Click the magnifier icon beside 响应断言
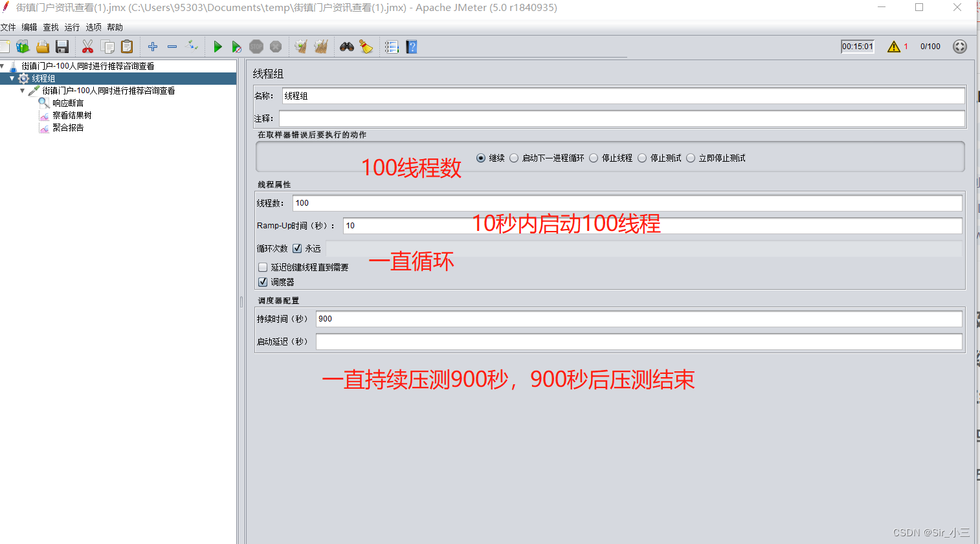The height and width of the screenshot is (544, 980). 44,103
